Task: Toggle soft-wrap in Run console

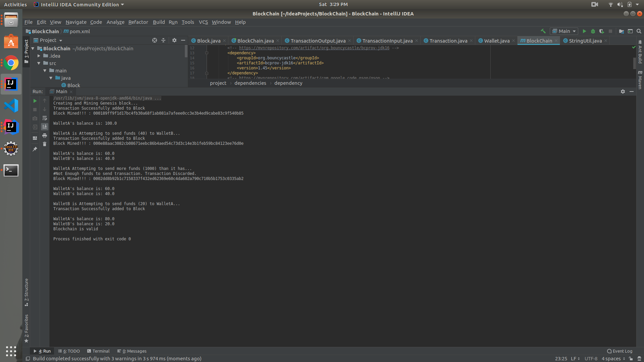Action: [x=45, y=118]
